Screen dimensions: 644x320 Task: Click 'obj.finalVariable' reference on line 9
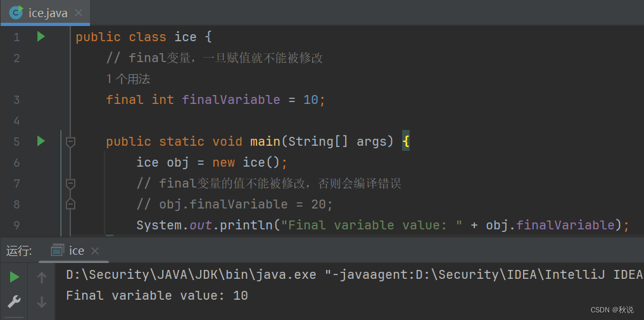550,225
